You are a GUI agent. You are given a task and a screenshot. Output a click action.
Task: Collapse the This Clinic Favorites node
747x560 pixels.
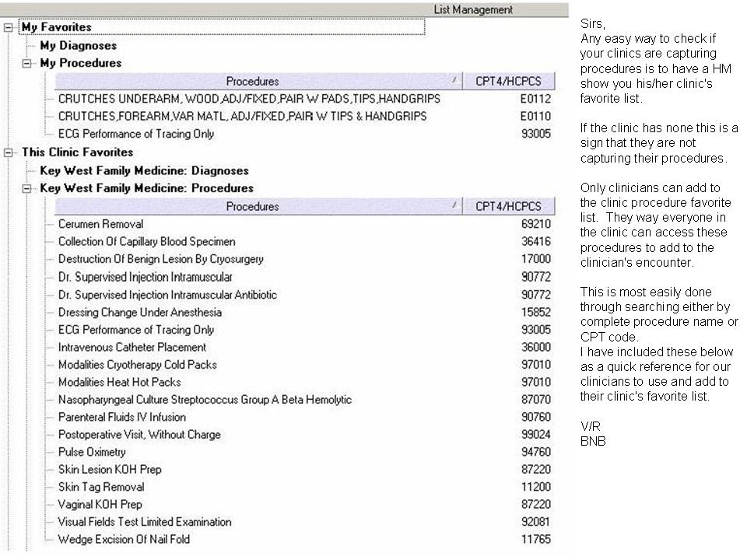pyautogui.click(x=9, y=152)
